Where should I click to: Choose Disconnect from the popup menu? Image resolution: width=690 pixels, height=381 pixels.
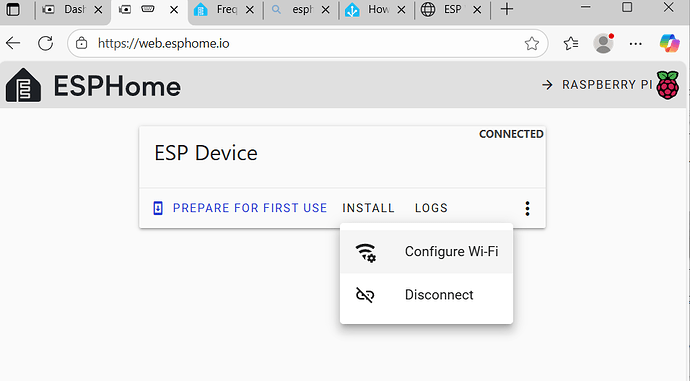(426, 295)
